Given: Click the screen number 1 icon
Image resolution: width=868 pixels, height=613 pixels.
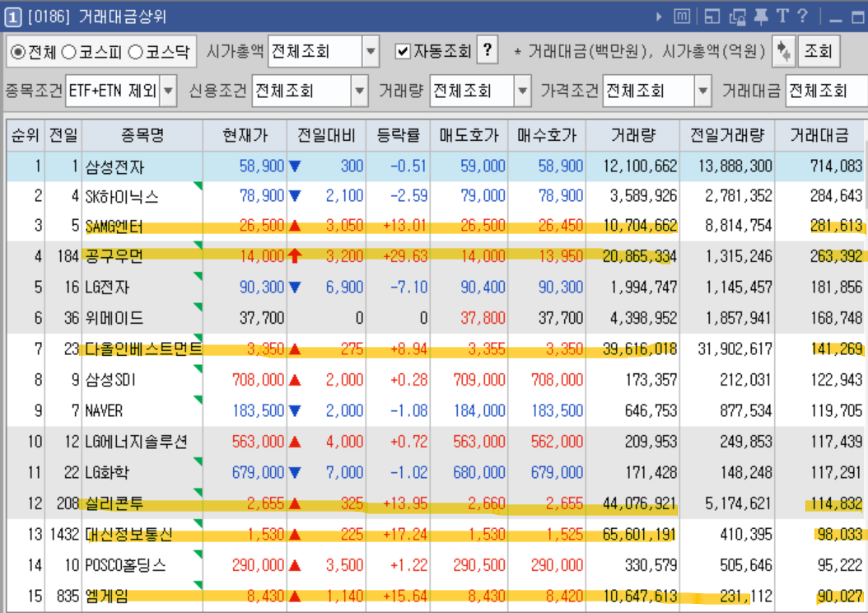Looking at the screenshot, I should tap(12, 17).
